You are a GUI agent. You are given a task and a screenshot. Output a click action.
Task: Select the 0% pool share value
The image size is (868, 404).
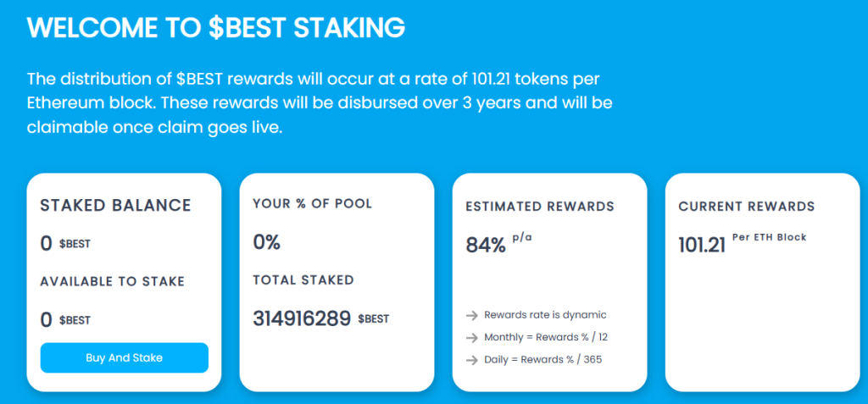pyautogui.click(x=267, y=242)
